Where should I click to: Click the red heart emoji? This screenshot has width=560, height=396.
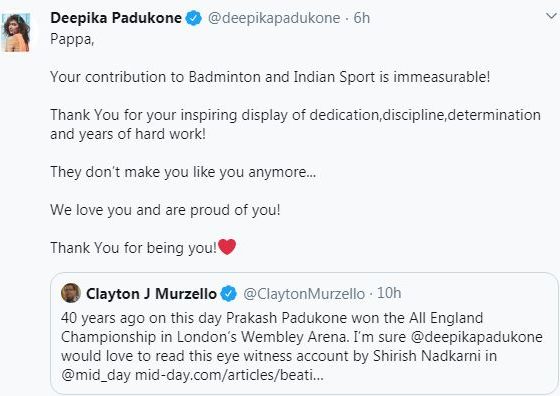[227, 247]
